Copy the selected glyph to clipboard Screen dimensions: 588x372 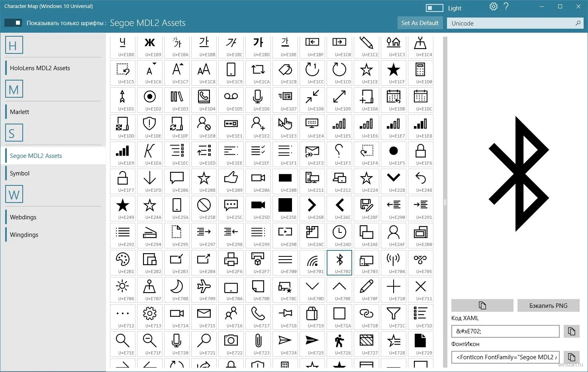[x=482, y=305]
